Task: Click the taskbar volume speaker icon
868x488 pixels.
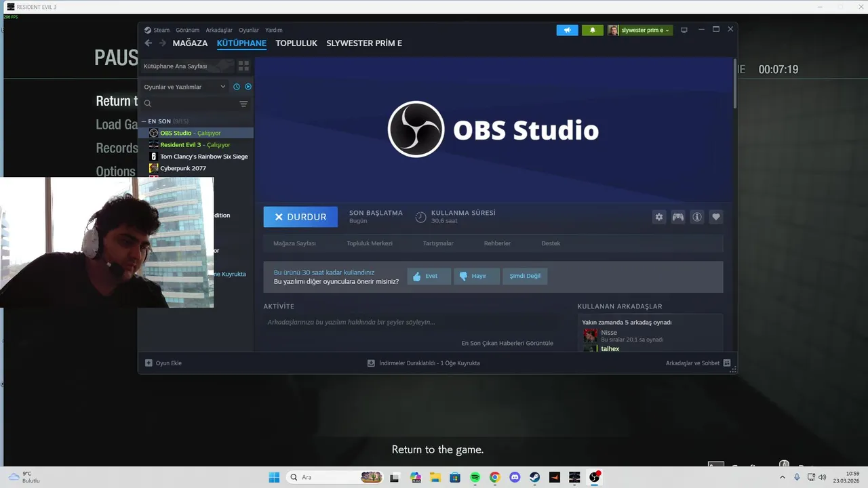Action: point(823,477)
